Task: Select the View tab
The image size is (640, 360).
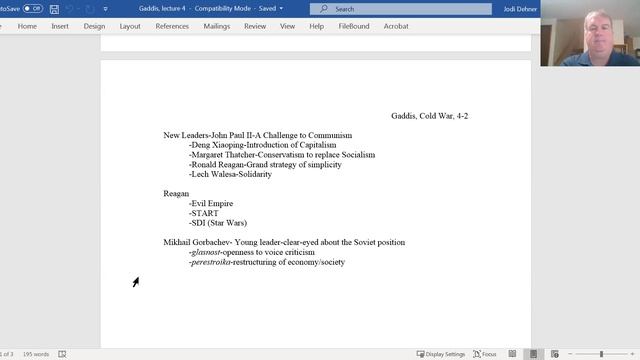Action: click(x=287, y=26)
